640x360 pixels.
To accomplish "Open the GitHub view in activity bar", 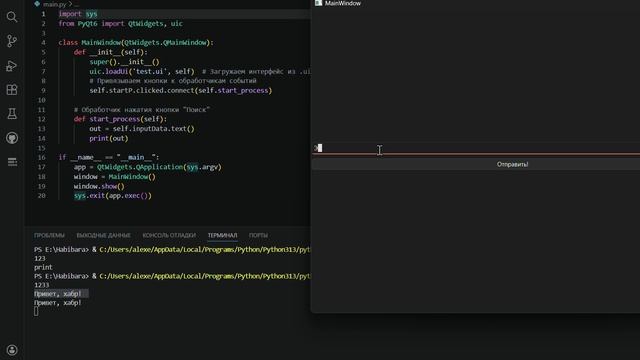I will click(x=12, y=138).
